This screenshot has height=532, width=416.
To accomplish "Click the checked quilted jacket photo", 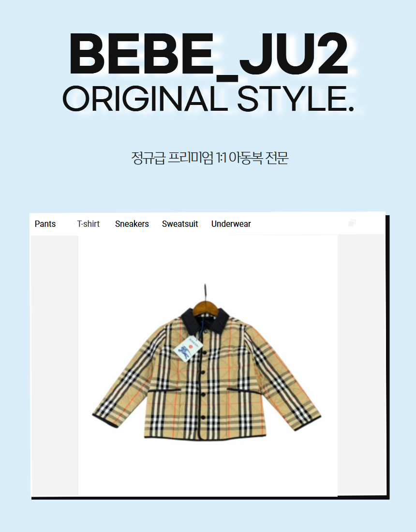I will (x=207, y=363).
